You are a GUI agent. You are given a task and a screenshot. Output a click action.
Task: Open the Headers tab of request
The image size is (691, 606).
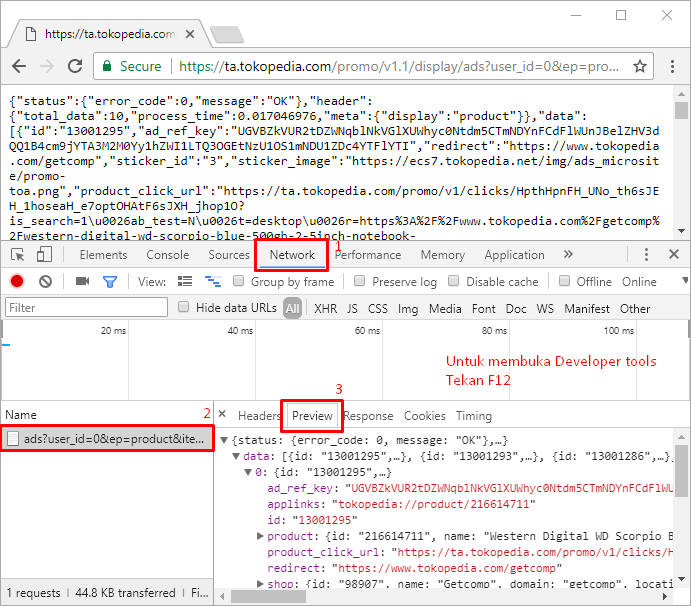point(259,416)
